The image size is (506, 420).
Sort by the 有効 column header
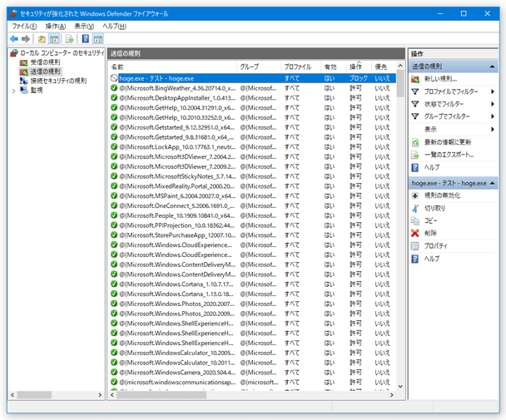pos(334,67)
